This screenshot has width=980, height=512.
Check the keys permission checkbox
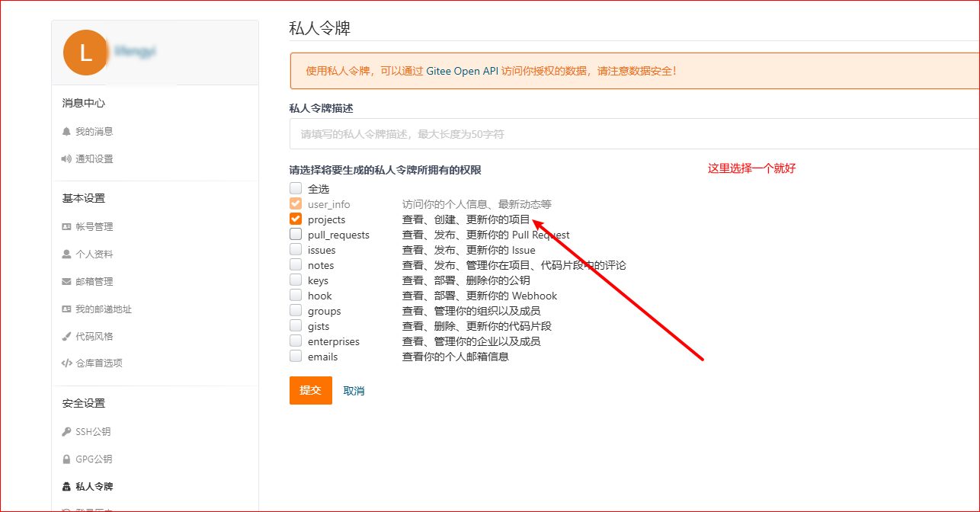[296, 280]
